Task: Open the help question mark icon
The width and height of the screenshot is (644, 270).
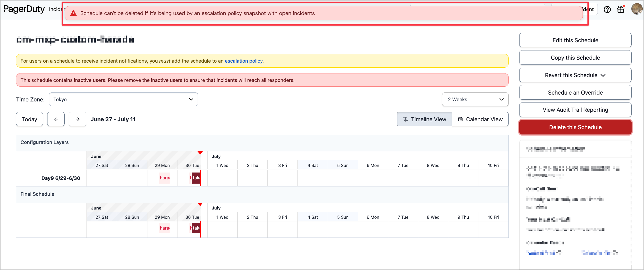Action: [x=607, y=10]
